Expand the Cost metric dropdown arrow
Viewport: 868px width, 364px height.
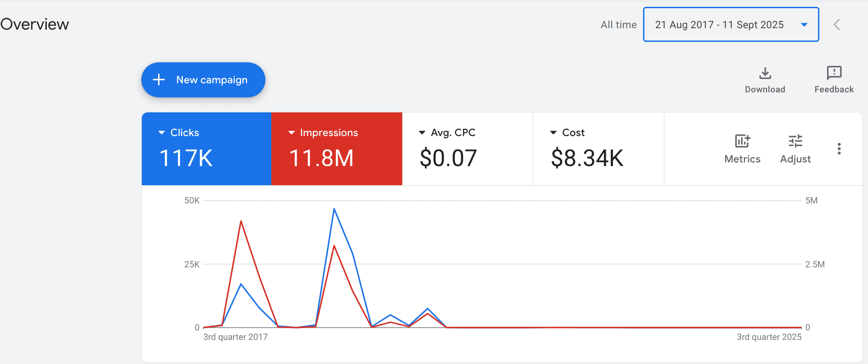553,133
